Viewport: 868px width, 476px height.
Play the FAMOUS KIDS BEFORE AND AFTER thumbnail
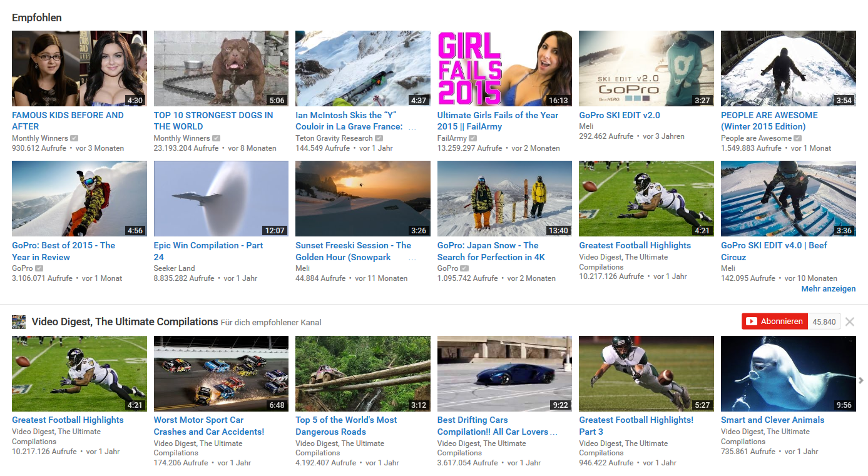pos(79,68)
